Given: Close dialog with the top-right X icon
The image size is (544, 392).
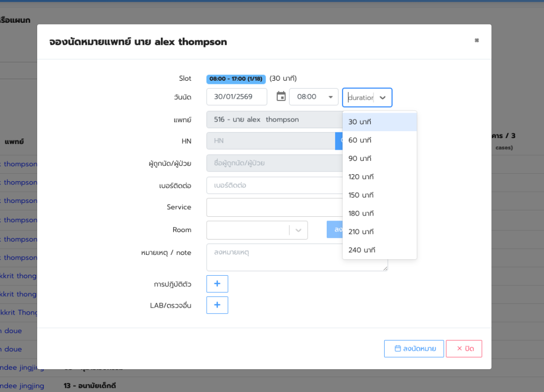Looking at the screenshot, I should [477, 40].
